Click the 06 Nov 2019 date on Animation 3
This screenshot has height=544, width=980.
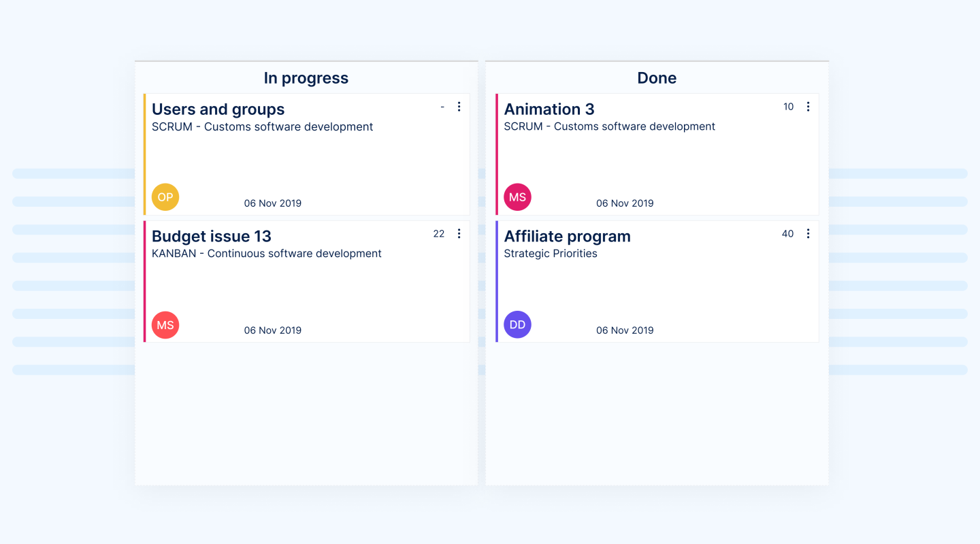click(625, 203)
